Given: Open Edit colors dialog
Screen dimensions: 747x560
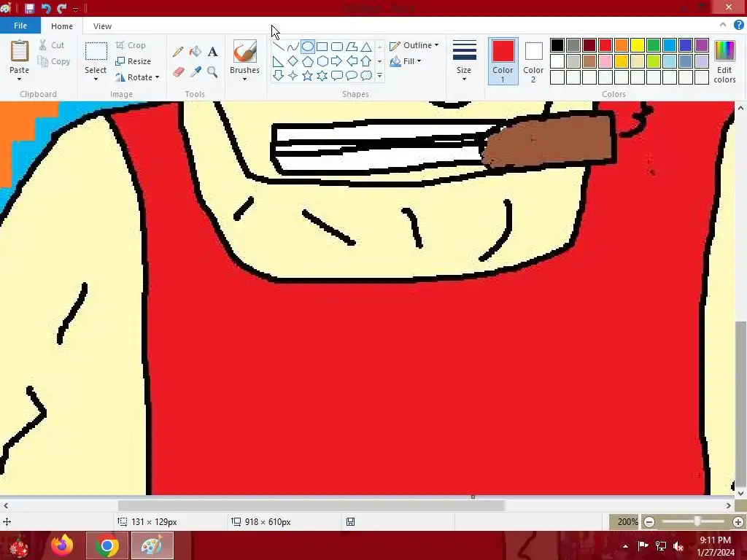Looking at the screenshot, I should coord(724,62).
